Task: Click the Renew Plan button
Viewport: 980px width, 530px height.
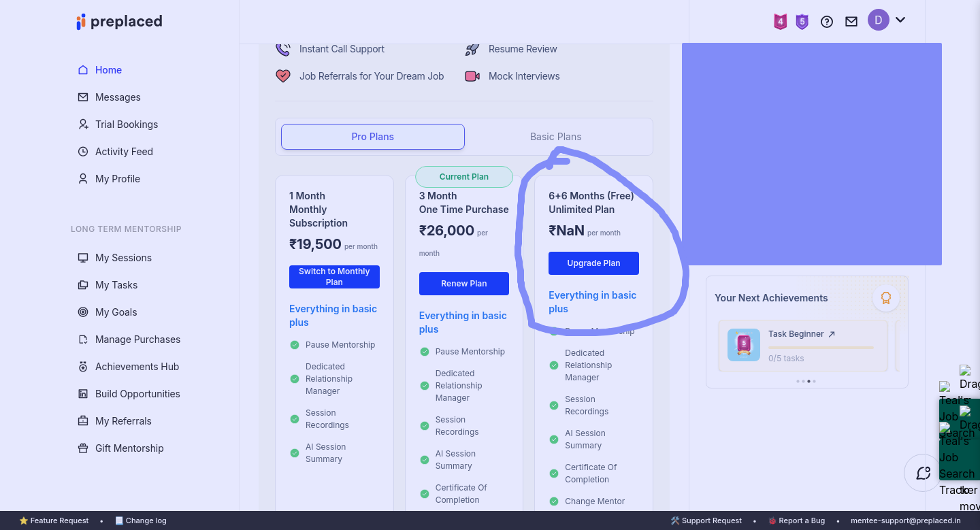Action: tap(464, 284)
